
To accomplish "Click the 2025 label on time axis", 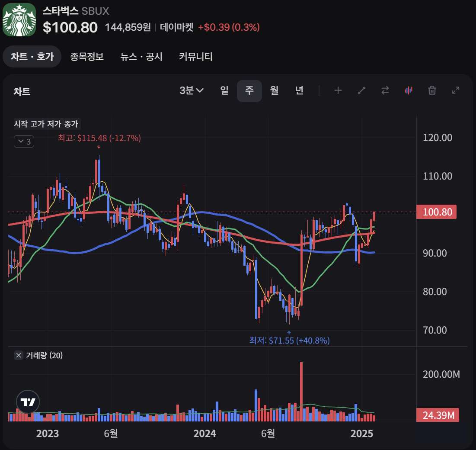I will (x=361, y=433).
